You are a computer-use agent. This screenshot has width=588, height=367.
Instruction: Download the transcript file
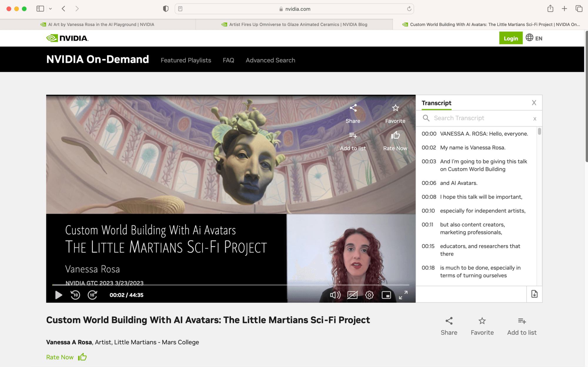tap(534, 294)
